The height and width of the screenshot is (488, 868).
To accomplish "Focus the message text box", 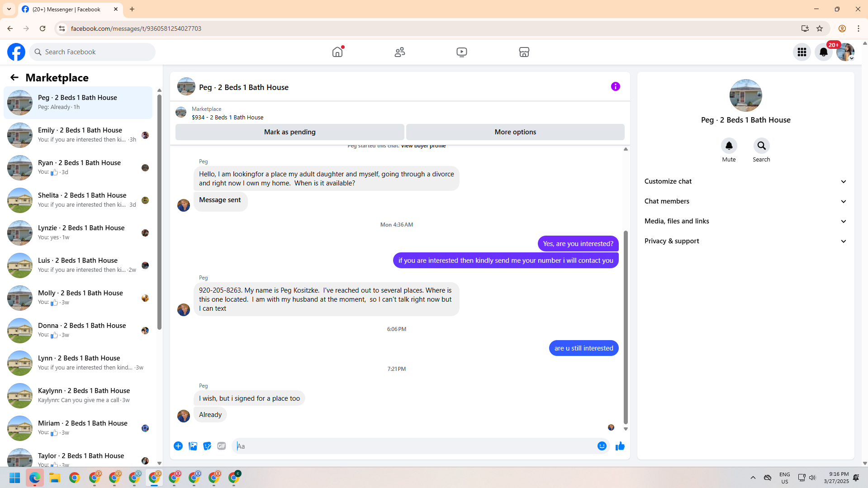I will pos(414,446).
